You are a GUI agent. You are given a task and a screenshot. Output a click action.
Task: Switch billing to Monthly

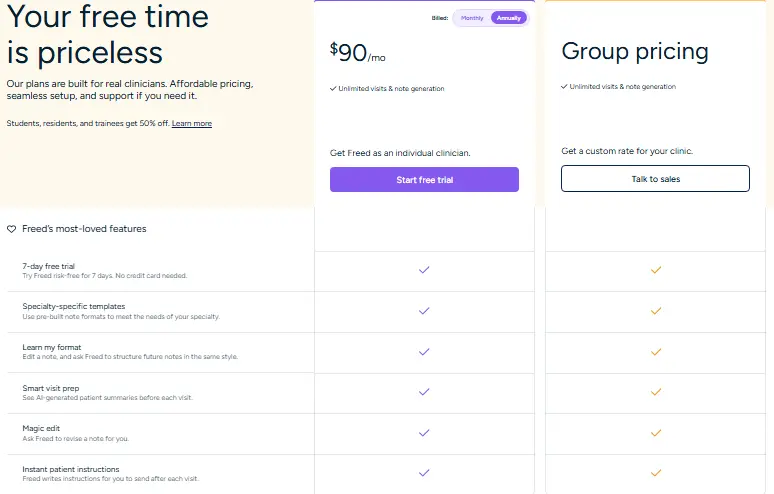(472, 18)
